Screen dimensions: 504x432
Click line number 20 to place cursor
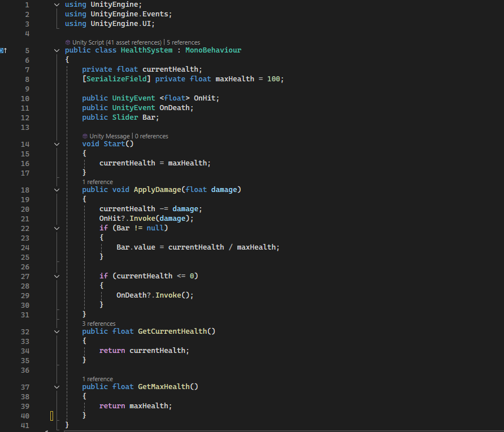(x=25, y=208)
